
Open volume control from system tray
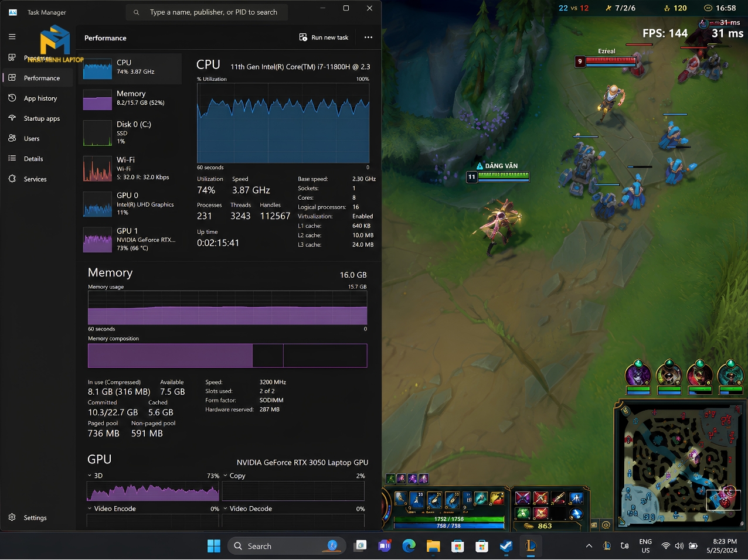[679, 546]
